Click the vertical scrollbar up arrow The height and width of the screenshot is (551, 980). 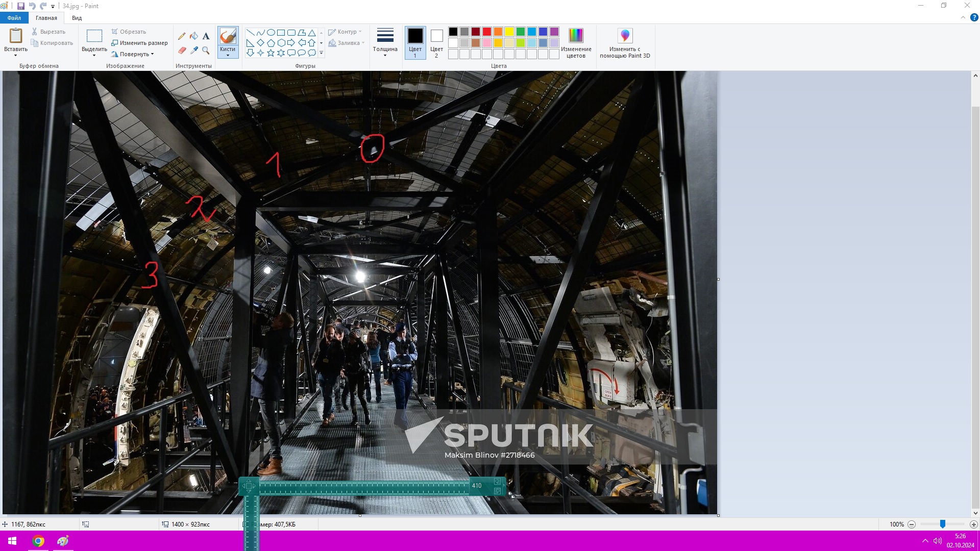pos(975,76)
